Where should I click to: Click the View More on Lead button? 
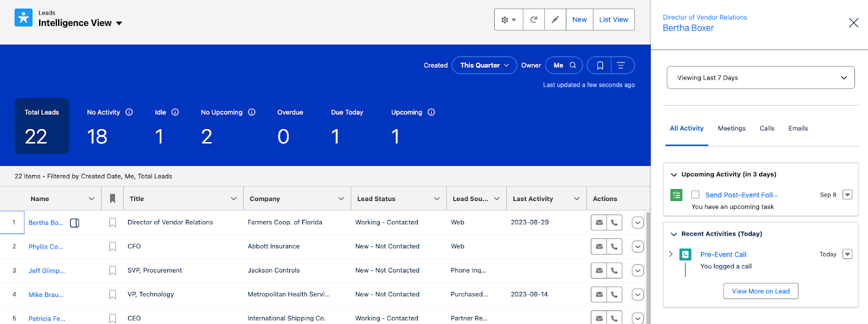(761, 291)
